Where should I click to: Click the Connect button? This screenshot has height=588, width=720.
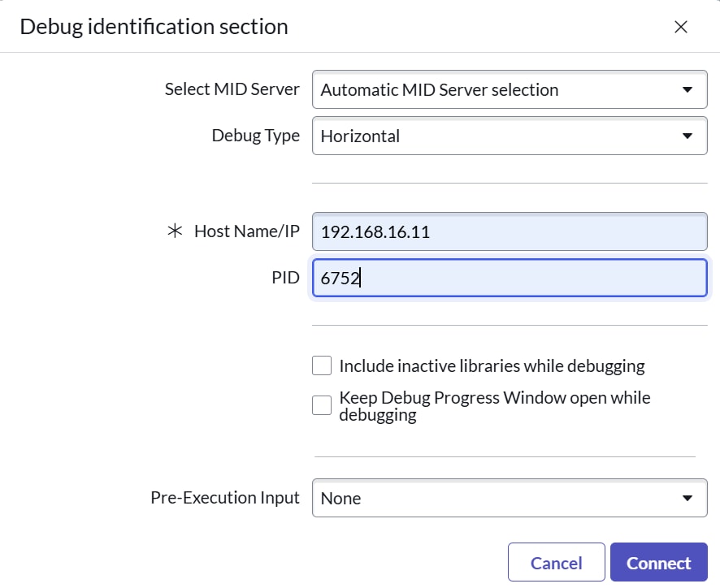pos(659,562)
